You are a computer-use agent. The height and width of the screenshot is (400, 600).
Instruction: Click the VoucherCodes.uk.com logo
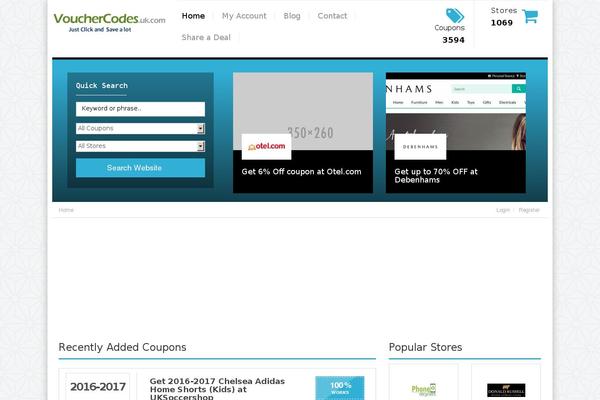coord(109,23)
